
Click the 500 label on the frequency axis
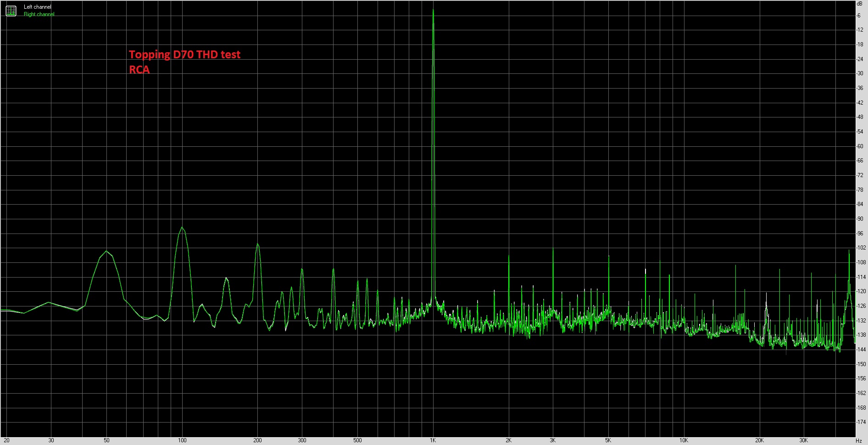pyautogui.click(x=357, y=440)
